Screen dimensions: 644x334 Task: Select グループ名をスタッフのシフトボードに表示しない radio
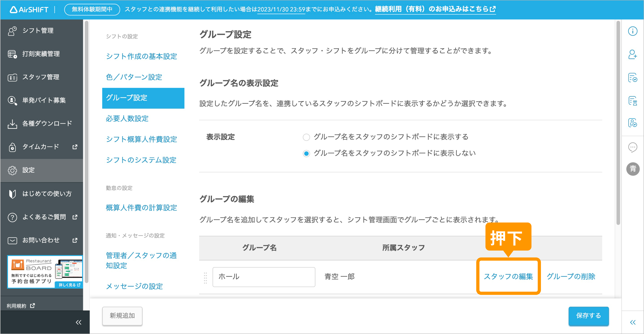pyautogui.click(x=306, y=153)
